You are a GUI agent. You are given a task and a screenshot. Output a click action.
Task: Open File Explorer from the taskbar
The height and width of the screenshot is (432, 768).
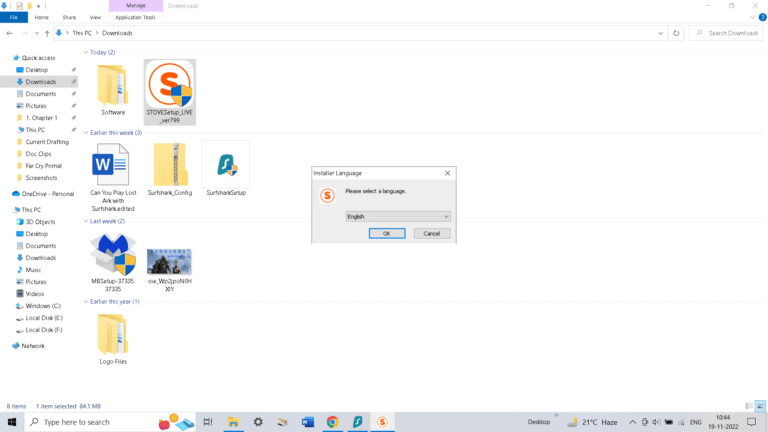pyautogui.click(x=233, y=422)
